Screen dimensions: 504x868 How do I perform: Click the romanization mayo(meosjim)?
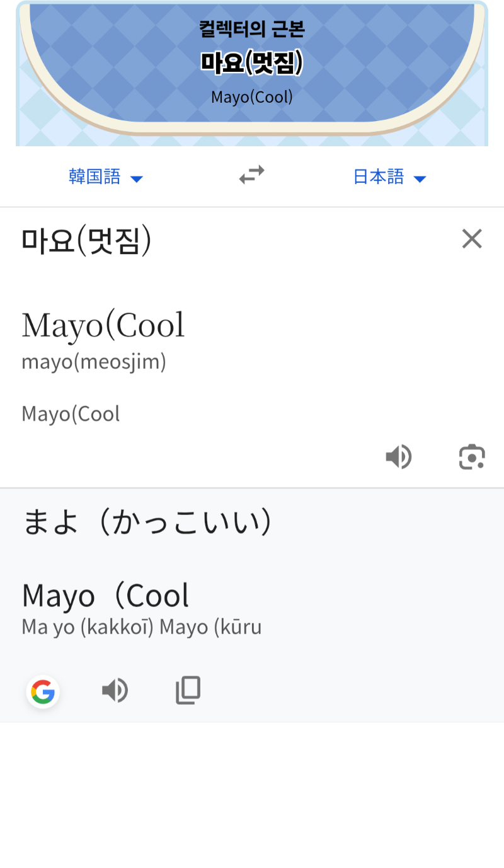coord(94,362)
